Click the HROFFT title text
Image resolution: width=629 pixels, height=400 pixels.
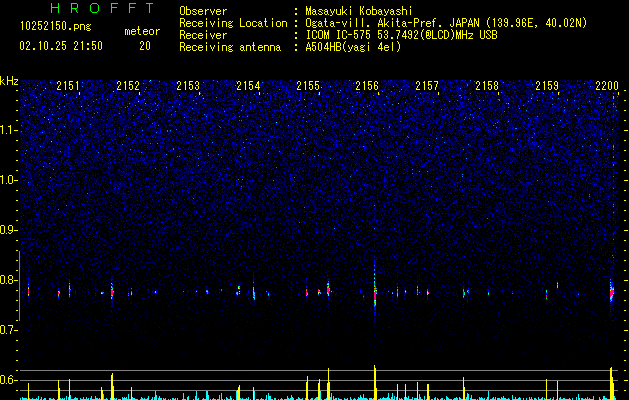(103, 8)
